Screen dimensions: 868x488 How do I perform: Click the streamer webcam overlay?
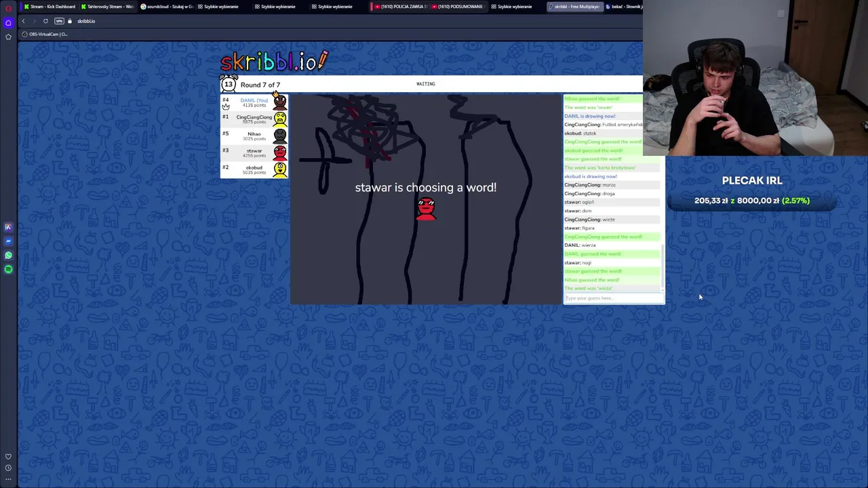coord(755,78)
